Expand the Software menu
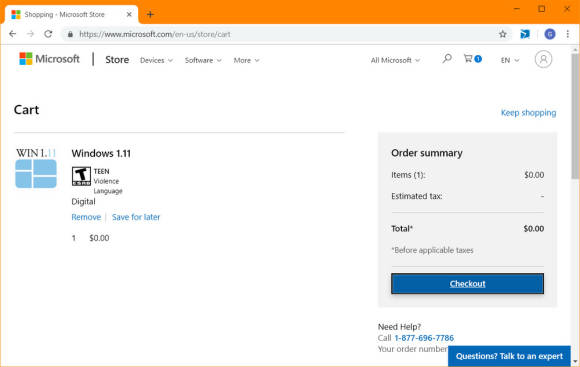The width and height of the screenshot is (580, 367). click(x=203, y=60)
